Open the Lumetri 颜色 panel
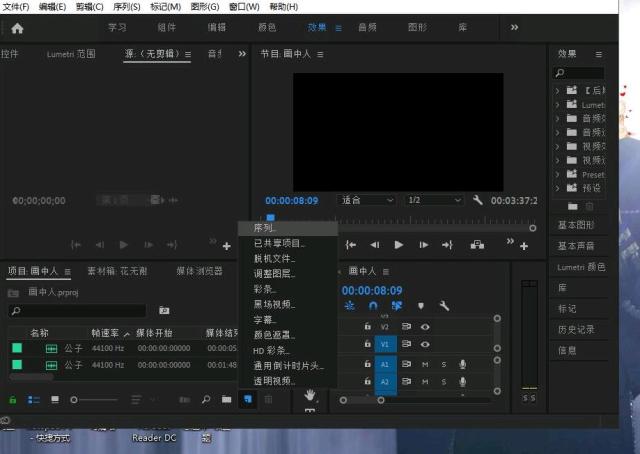640x454 pixels. [581, 267]
